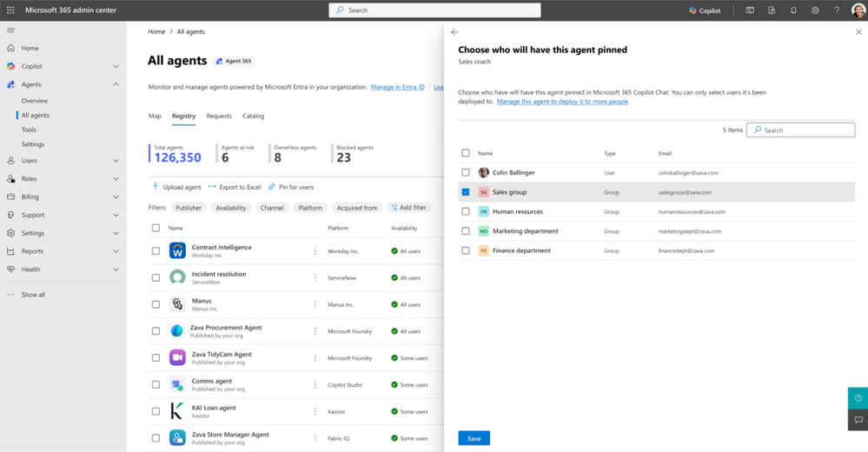The height and width of the screenshot is (452, 868).
Task: Check the Marketing department checkbox
Action: [466, 230]
